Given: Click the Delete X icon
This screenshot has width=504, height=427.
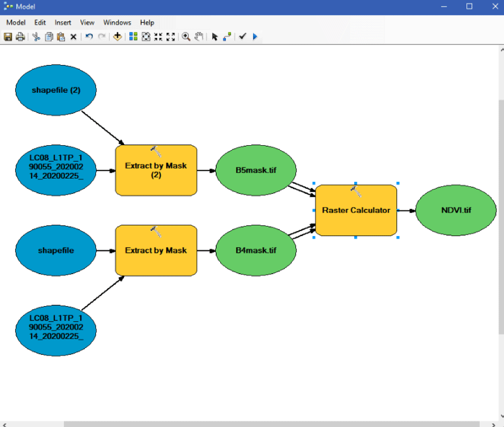Looking at the screenshot, I should coord(73,37).
